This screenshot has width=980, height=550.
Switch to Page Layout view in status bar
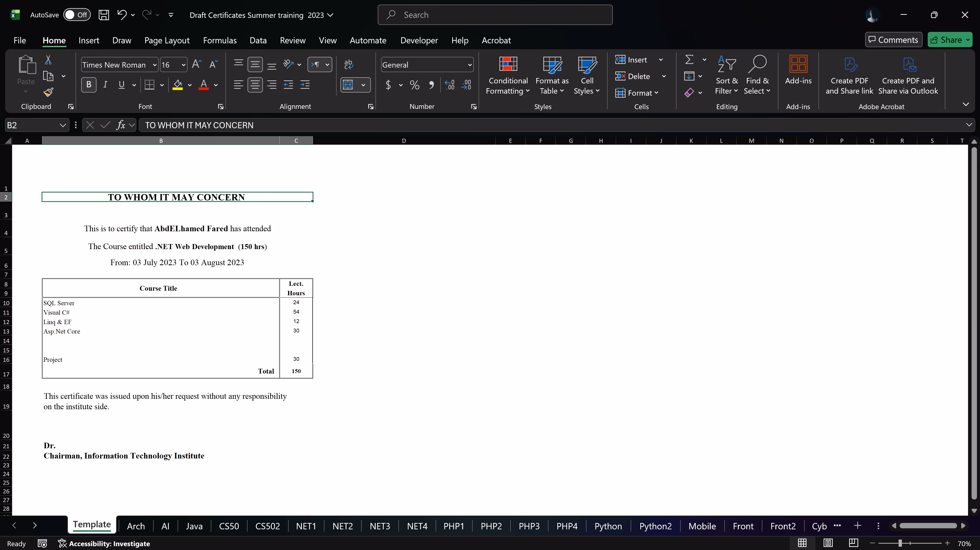[828, 543]
